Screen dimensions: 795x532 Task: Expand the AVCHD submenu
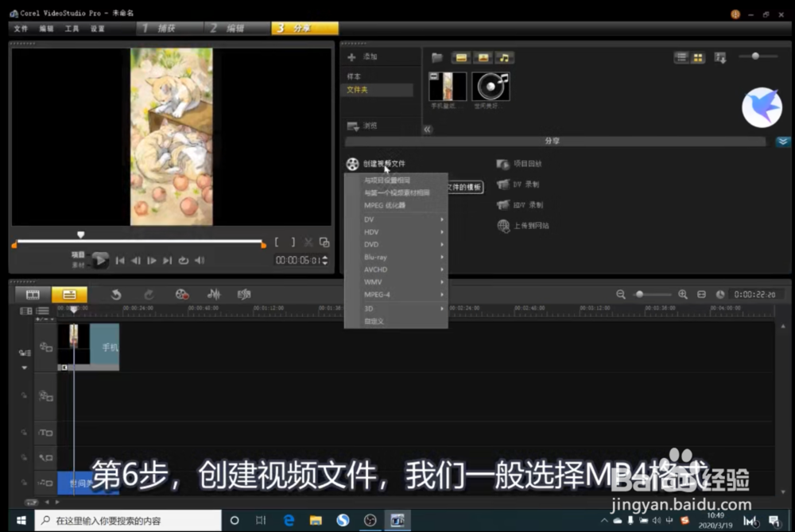point(396,270)
